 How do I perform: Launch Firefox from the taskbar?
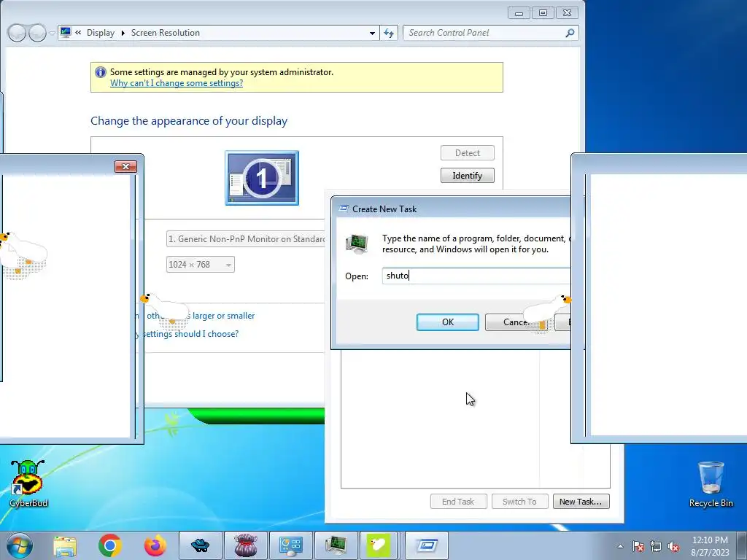155,545
